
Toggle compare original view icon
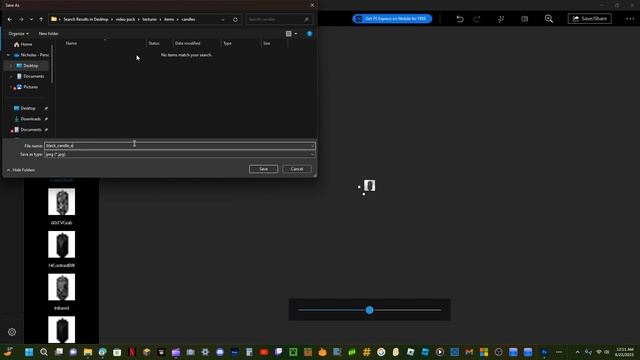click(x=524, y=19)
